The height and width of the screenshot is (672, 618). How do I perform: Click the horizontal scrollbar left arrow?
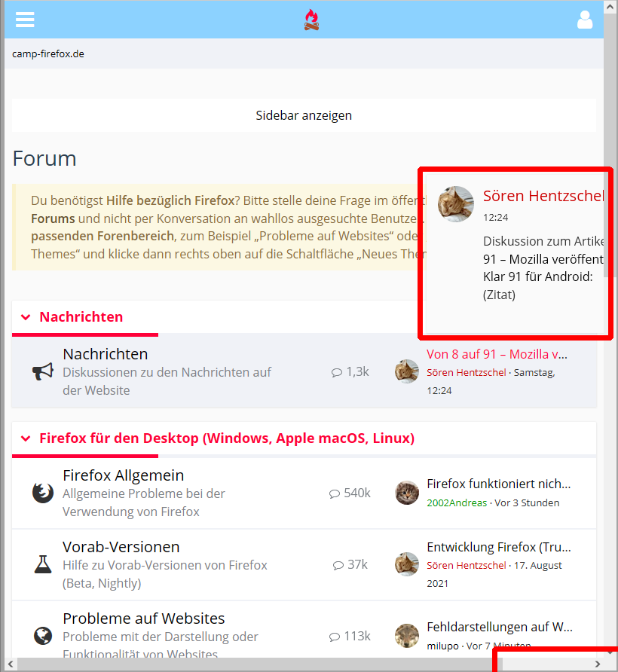coord(11,664)
